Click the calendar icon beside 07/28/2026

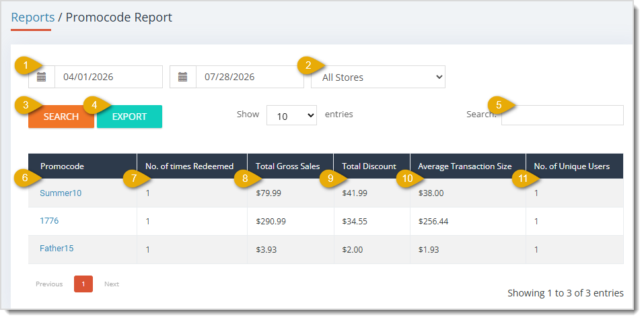tap(183, 77)
